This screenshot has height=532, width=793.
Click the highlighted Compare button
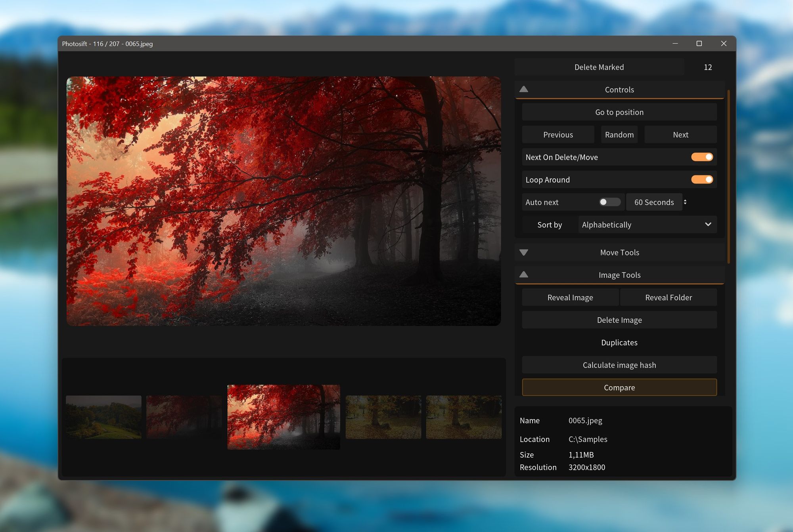pyautogui.click(x=619, y=387)
